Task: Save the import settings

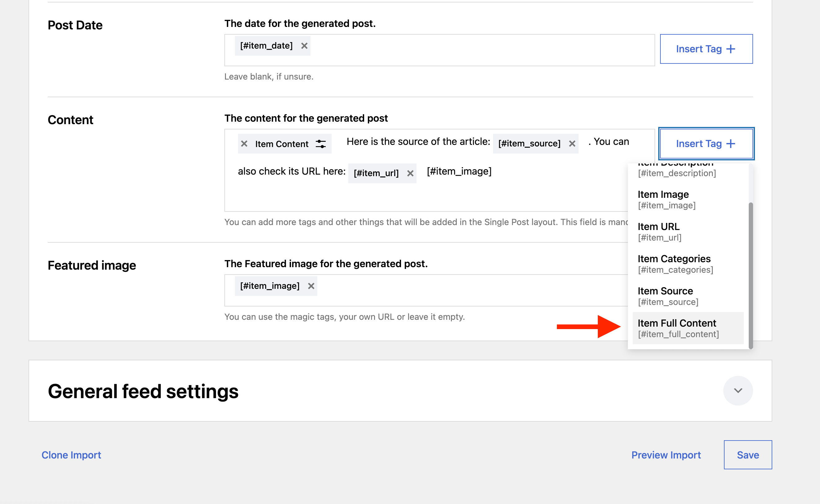Action: coord(747,455)
